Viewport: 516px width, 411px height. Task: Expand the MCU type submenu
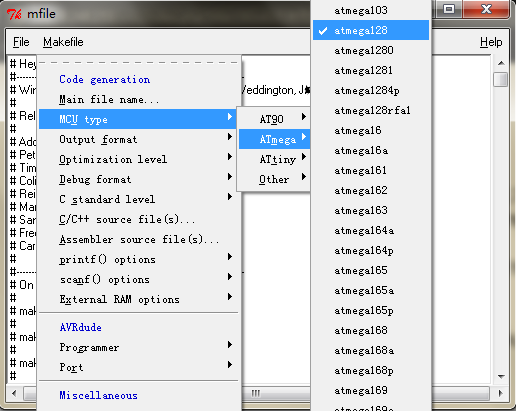point(139,119)
